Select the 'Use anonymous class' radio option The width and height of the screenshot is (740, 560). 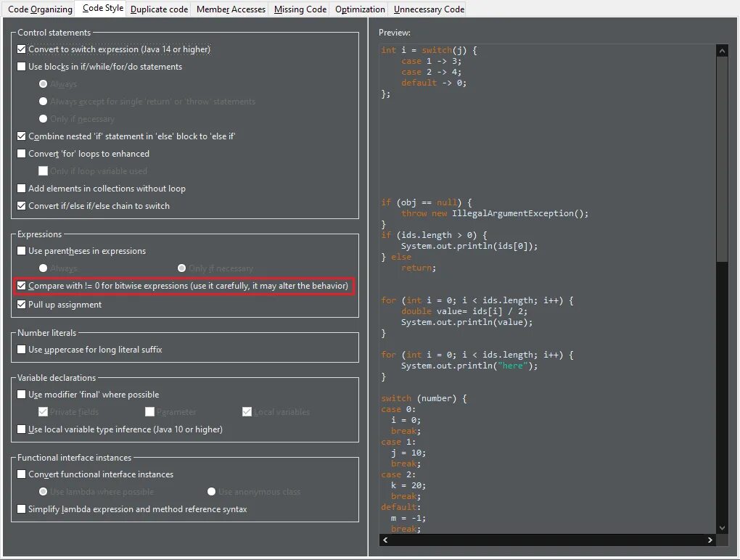[x=211, y=492]
